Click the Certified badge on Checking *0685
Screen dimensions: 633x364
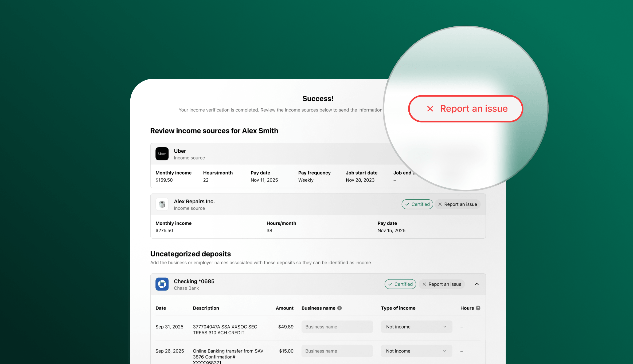[x=400, y=284]
